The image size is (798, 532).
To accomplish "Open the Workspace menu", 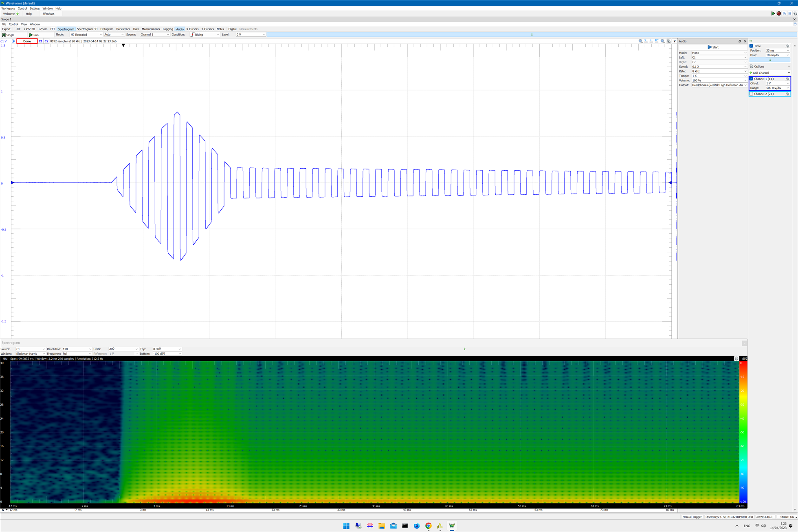I will [x=8, y=9].
